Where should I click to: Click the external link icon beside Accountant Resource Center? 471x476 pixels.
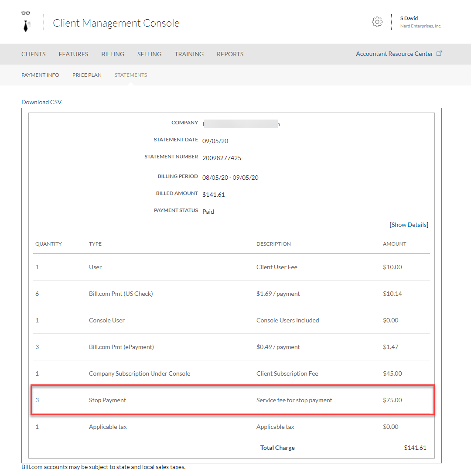coord(439,53)
